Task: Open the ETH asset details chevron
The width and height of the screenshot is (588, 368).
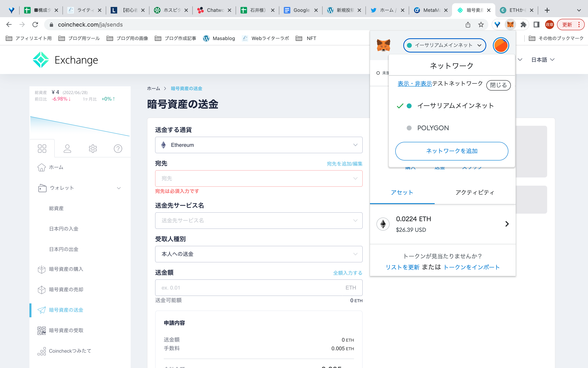Action: coord(507,224)
